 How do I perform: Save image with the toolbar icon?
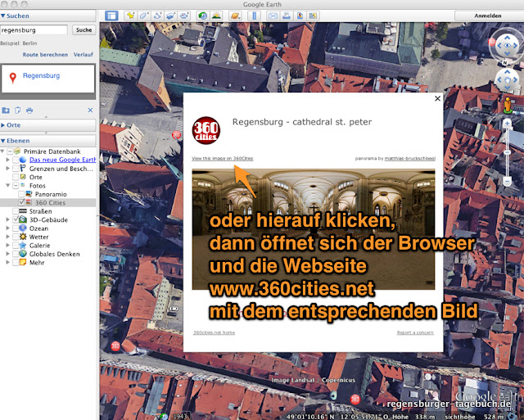(x=300, y=16)
